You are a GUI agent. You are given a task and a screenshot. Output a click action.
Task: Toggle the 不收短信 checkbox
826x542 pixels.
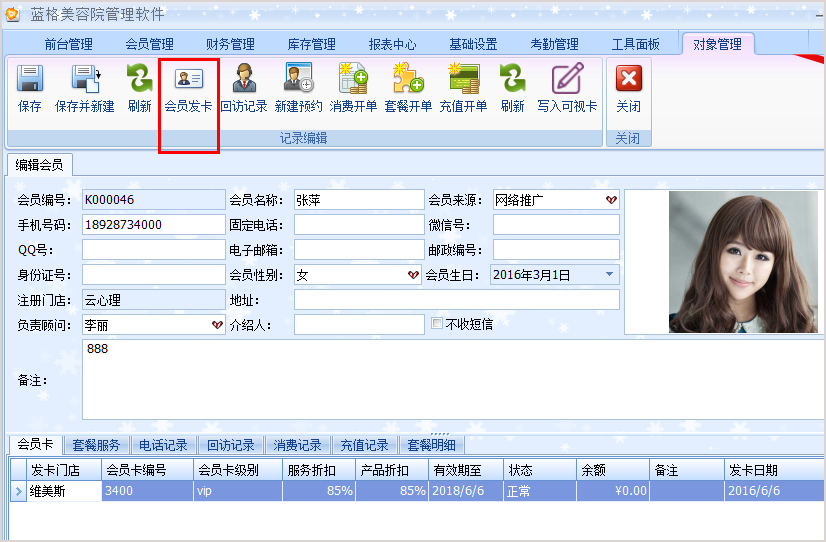pyautogui.click(x=437, y=323)
